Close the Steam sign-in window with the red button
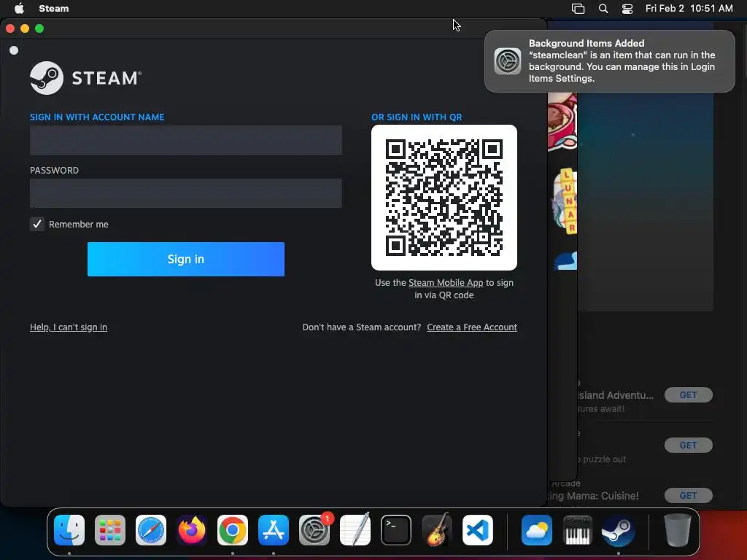747x560 pixels. [x=10, y=28]
